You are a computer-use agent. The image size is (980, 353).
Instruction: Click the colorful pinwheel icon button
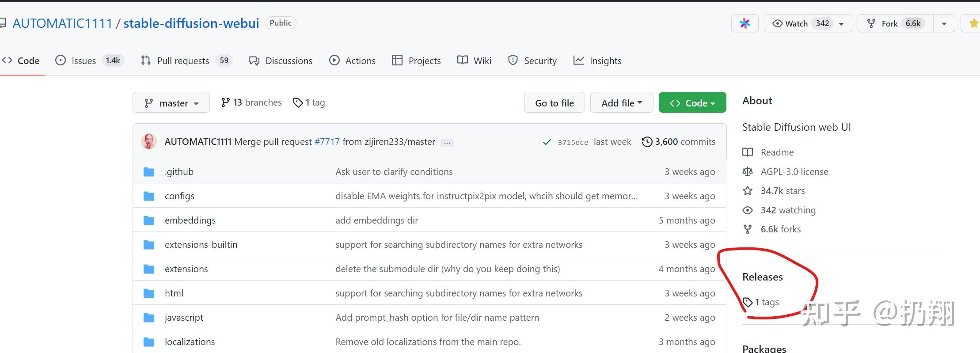click(x=745, y=23)
